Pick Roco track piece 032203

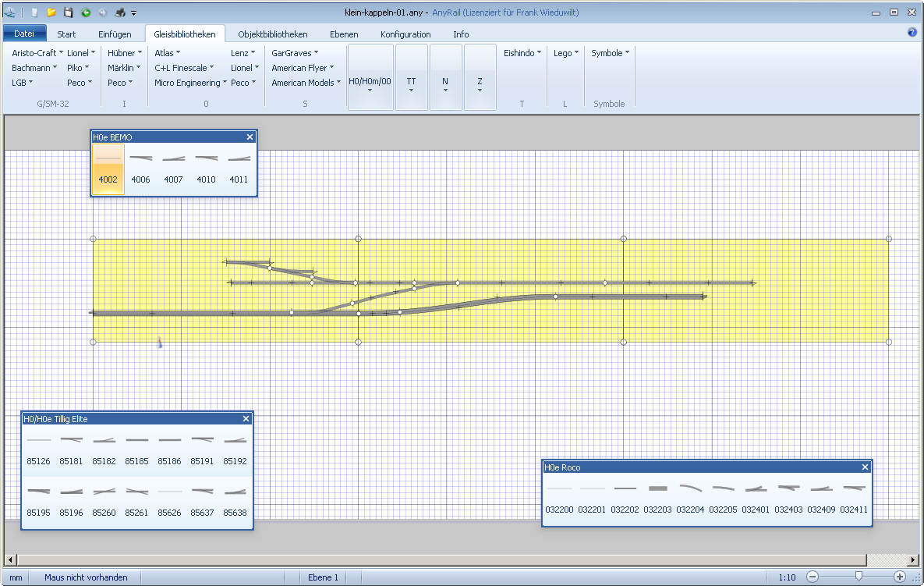[x=657, y=498]
